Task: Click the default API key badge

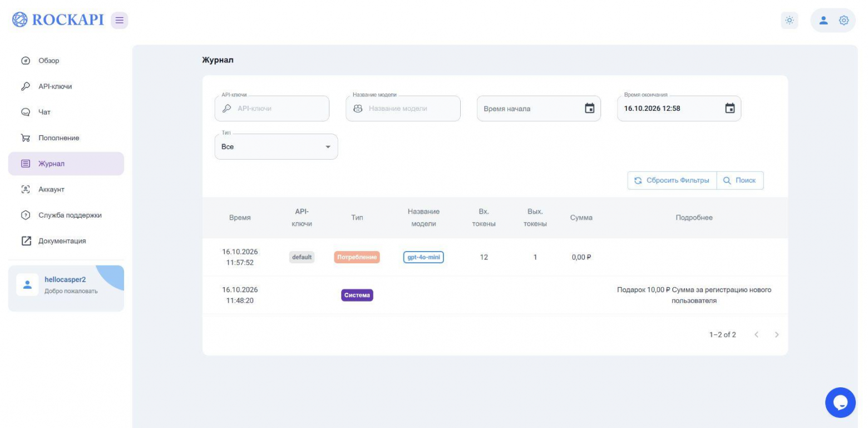Action: 302,257
